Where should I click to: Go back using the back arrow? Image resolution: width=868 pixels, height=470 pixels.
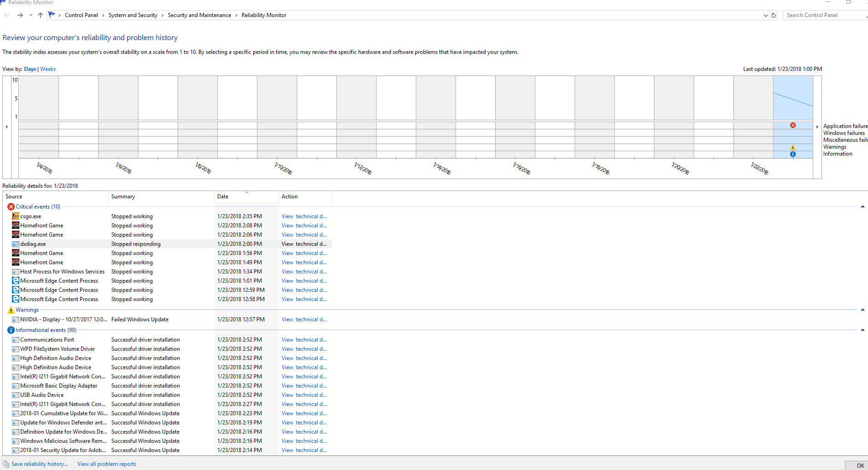pos(6,15)
